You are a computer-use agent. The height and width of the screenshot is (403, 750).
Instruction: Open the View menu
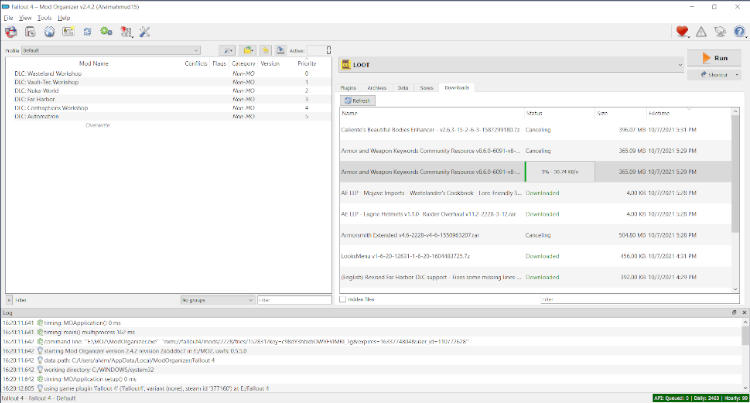25,18
